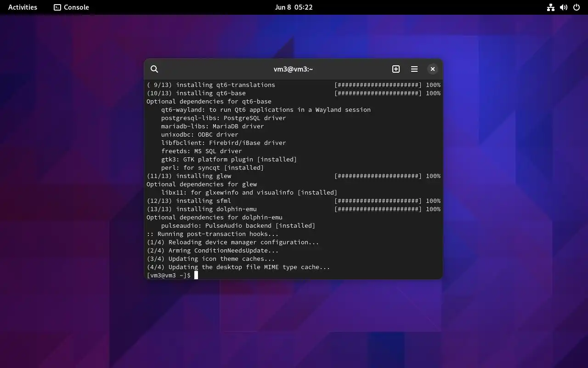Click the vm3@vm3:~ window title
The height and width of the screenshot is (368, 588).
click(x=293, y=69)
